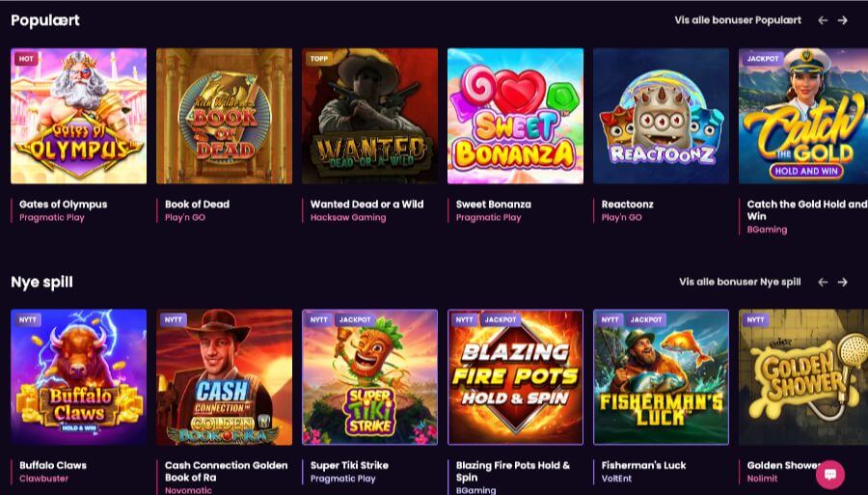The width and height of the screenshot is (868, 495).
Task: Open Buffalo Claws game thumbnail
Action: tap(78, 377)
